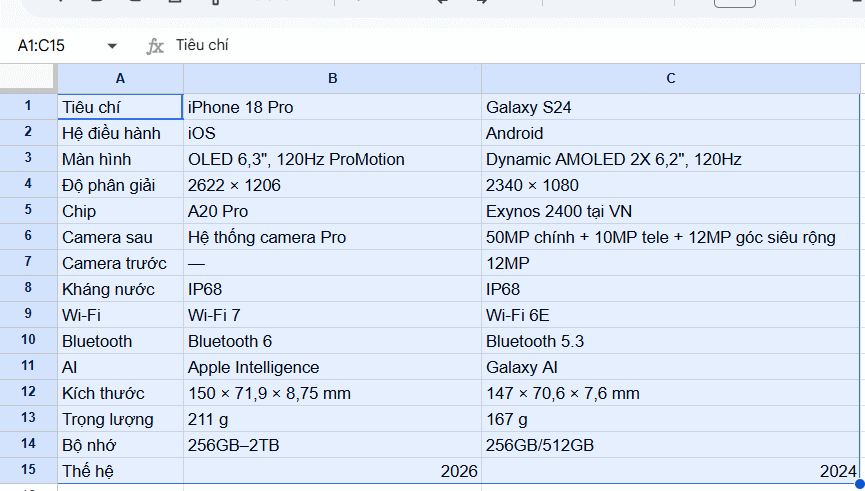Select row 7 header

pos(28,263)
